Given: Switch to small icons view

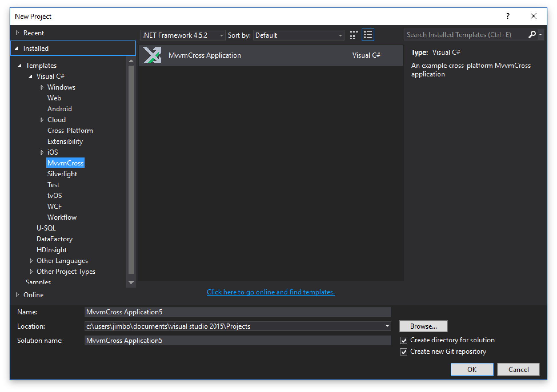Looking at the screenshot, I should coord(353,35).
